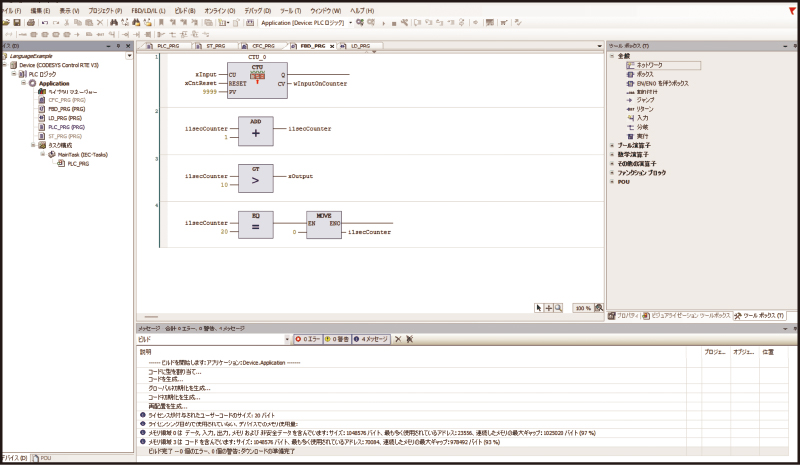Select the リターン tool in toolbox
This screenshot has height=465, width=800.
640,109
